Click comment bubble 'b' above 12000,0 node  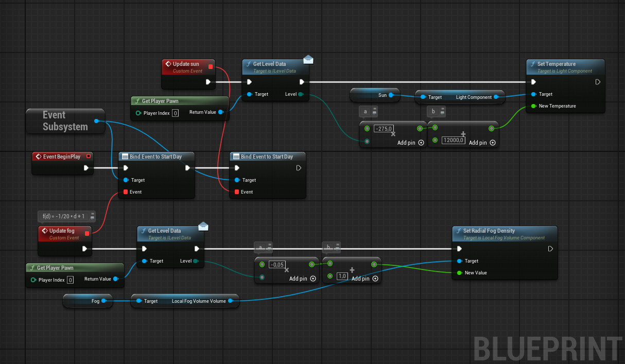[436, 111]
